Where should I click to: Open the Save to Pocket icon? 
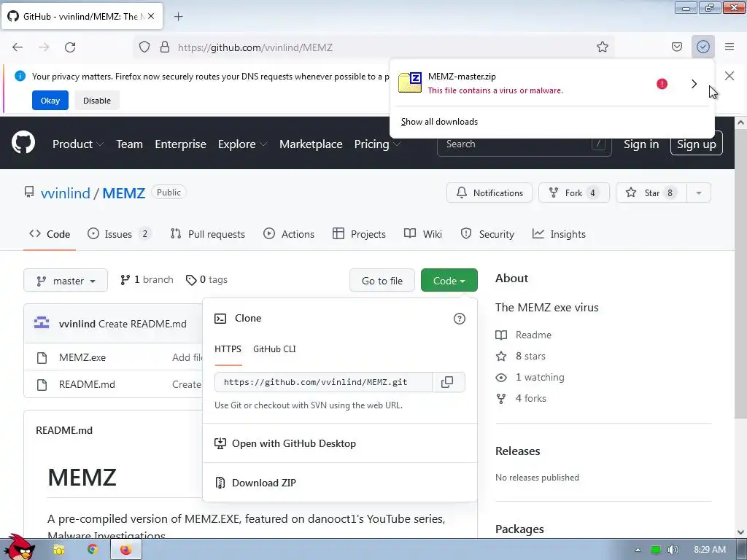click(x=676, y=47)
